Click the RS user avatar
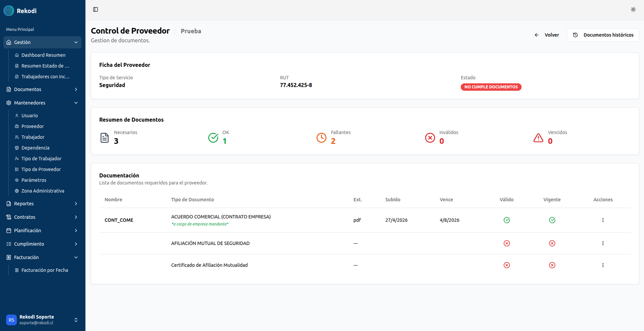The height and width of the screenshot is (331, 644). pyautogui.click(x=11, y=320)
